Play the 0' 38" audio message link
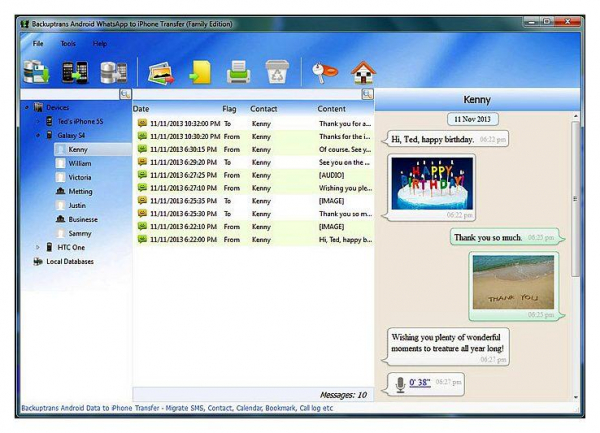The image size is (600, 433). click(x=420, y=382)
